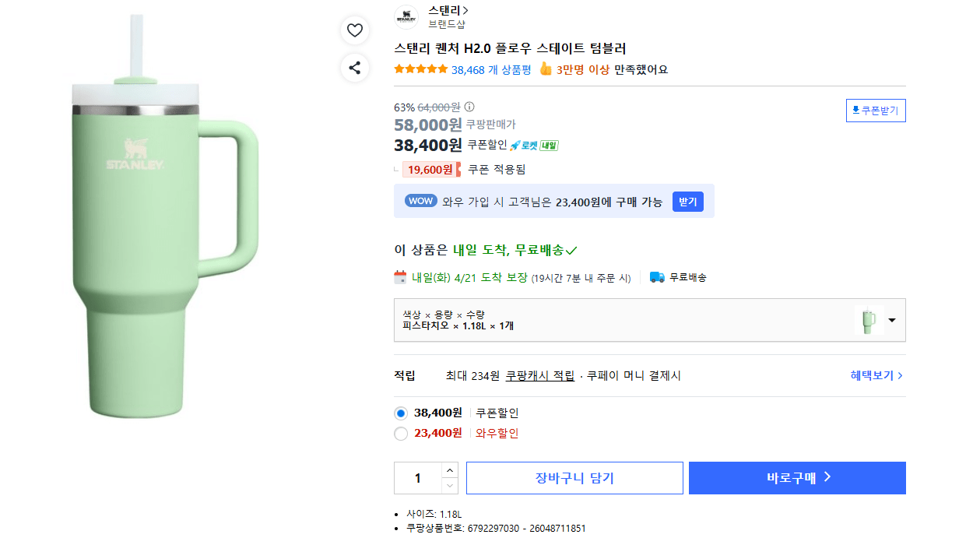The height and width of the screenshot is (559, 980).
Task: Click the WOW membership badge
Action: click(x=420, y=200)
